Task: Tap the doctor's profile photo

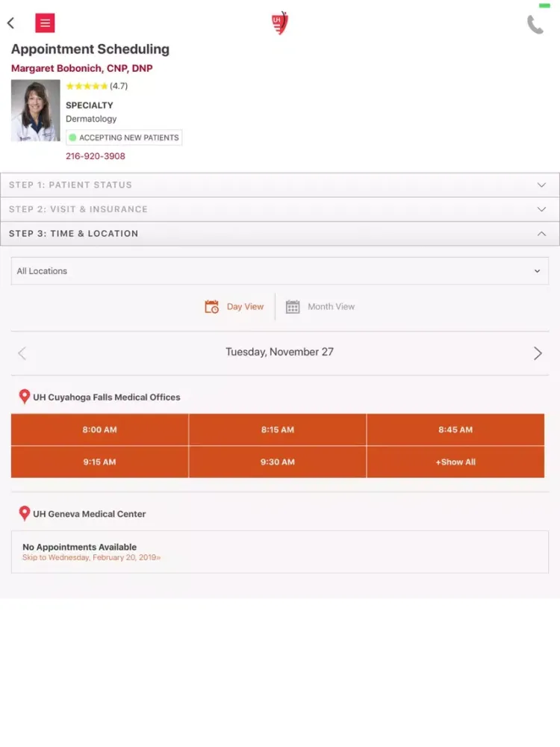Action: coord(36,111)
